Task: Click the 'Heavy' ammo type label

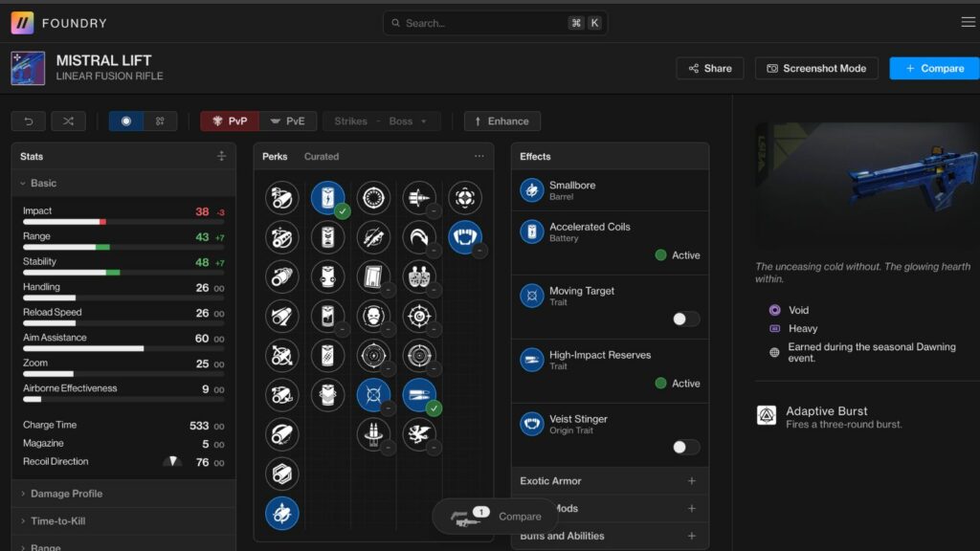Action: [803, 329]
